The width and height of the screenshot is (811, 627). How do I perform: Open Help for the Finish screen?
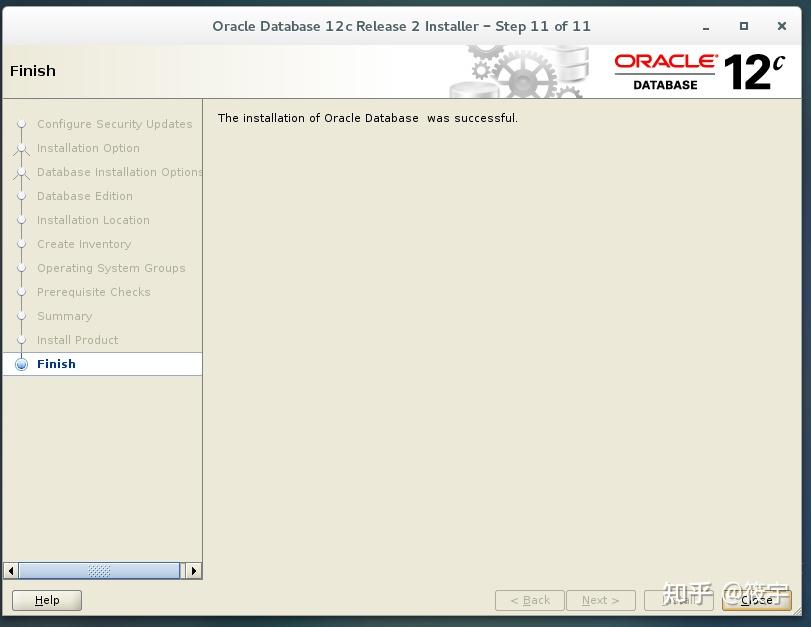[x=46, y=600]
